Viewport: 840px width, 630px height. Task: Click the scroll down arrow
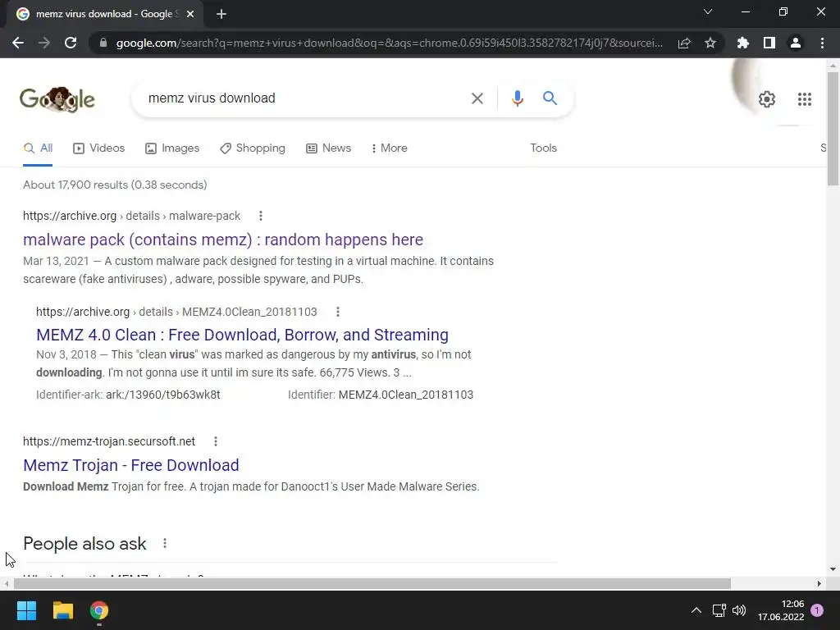tap(833, 569)
